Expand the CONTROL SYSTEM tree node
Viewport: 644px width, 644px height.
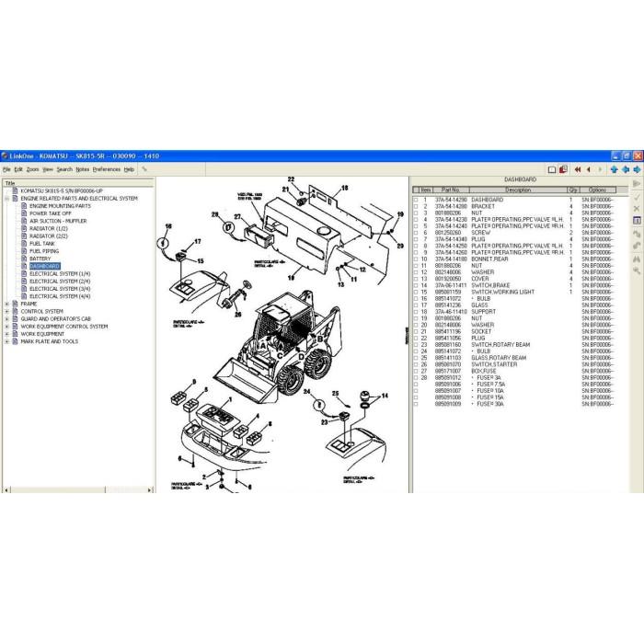(x=7, y=311)
